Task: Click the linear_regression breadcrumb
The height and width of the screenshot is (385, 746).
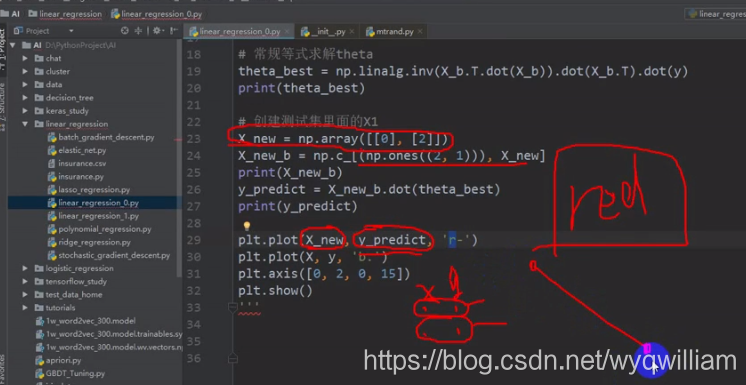Action: [65, 14]
